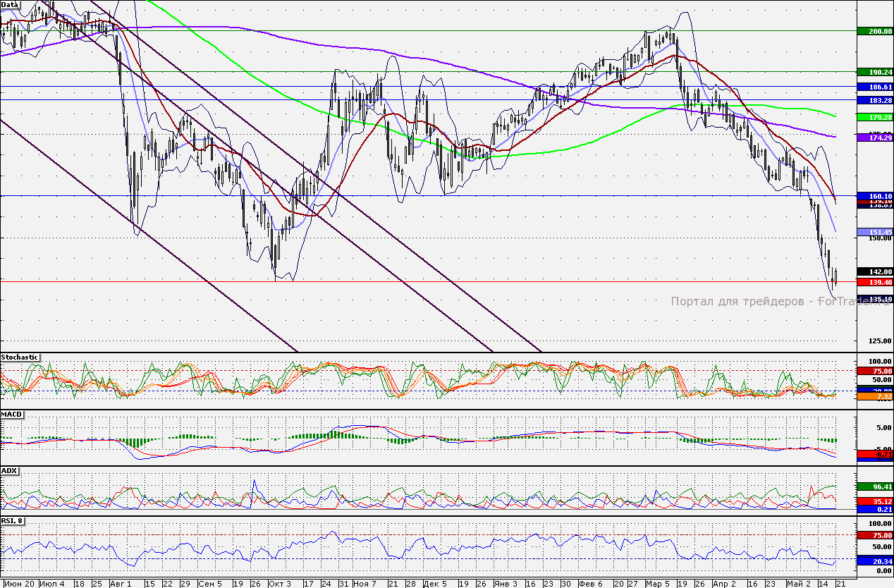Click the bright green 179.28 tag
The height and width of the screenshot is (588, 894).
click(874, 117)
